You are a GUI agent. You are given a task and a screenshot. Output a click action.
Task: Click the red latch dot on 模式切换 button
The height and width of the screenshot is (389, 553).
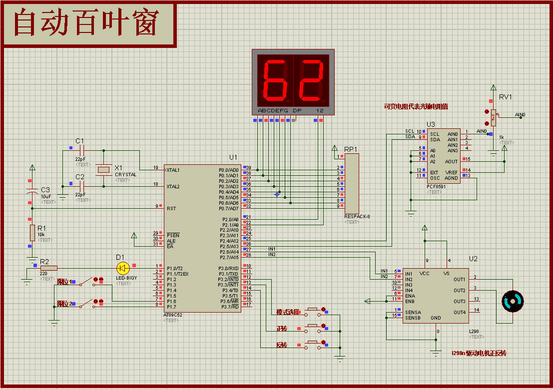pos(323,309)
